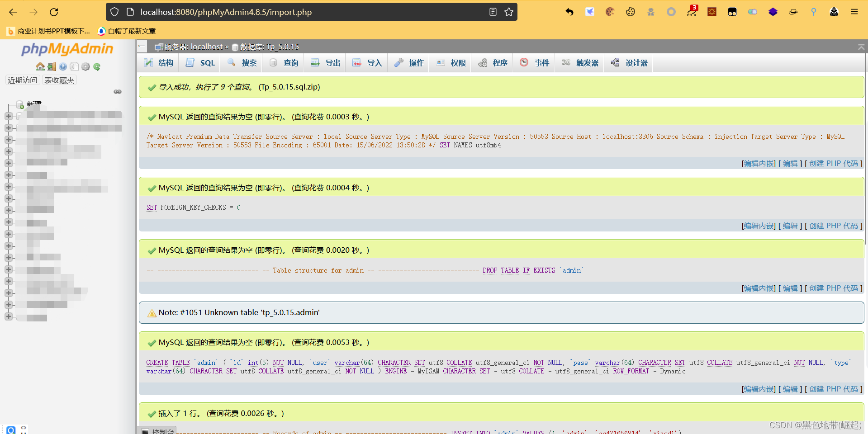Click the logout door icon
Viewport: 868px width, 434px height.
tap(52, 67)
